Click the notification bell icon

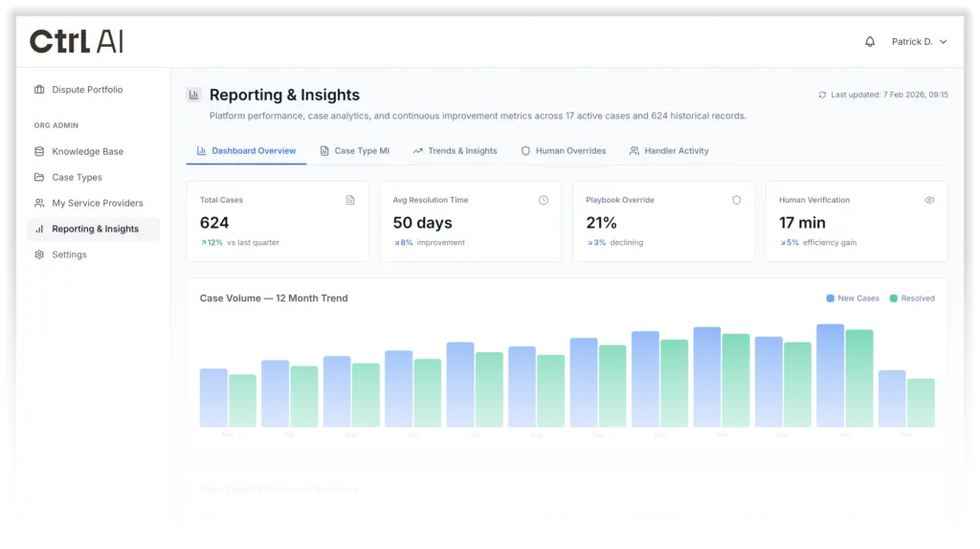870,42
